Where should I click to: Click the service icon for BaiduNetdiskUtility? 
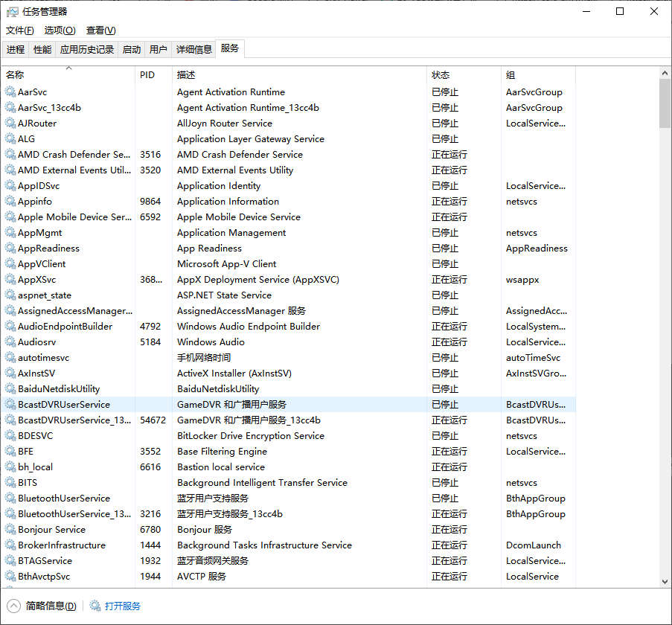pyautogui.click(x=10, y=389)
